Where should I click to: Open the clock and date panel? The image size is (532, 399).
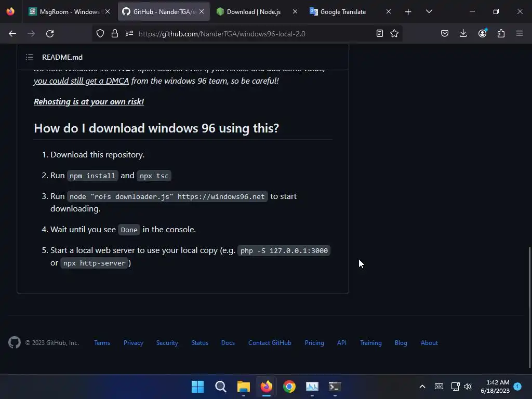495,387
